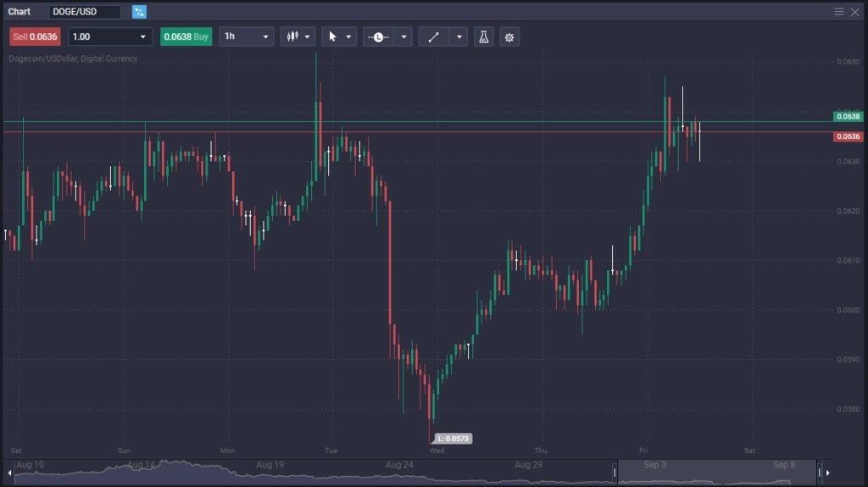Image resolution: width=868 pixels, height=487 pixels.
Task: Open chart settings gear icon
Action: tap(509, 37)
